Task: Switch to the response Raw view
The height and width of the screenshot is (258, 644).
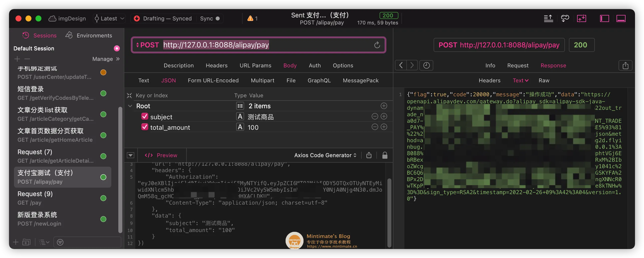Action: pos(544,81)
